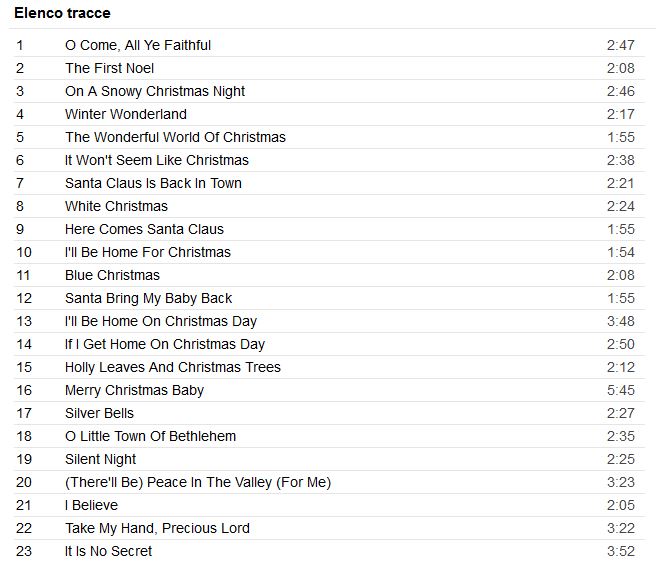Click the 'Silver Bells' track

coord(99,413)
